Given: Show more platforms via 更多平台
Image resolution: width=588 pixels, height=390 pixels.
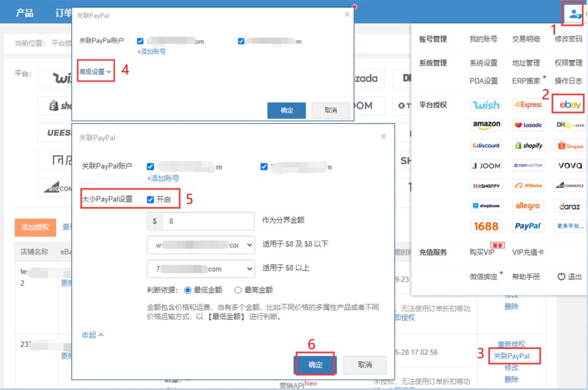Looking at the screenshot, I should click(570, 226).
